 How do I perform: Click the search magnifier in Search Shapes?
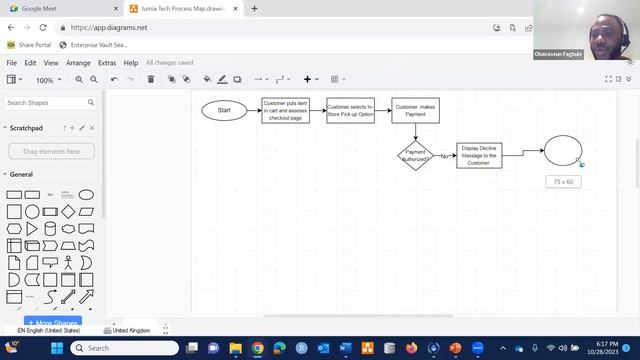pyautogui.click(x=91, y=102)
